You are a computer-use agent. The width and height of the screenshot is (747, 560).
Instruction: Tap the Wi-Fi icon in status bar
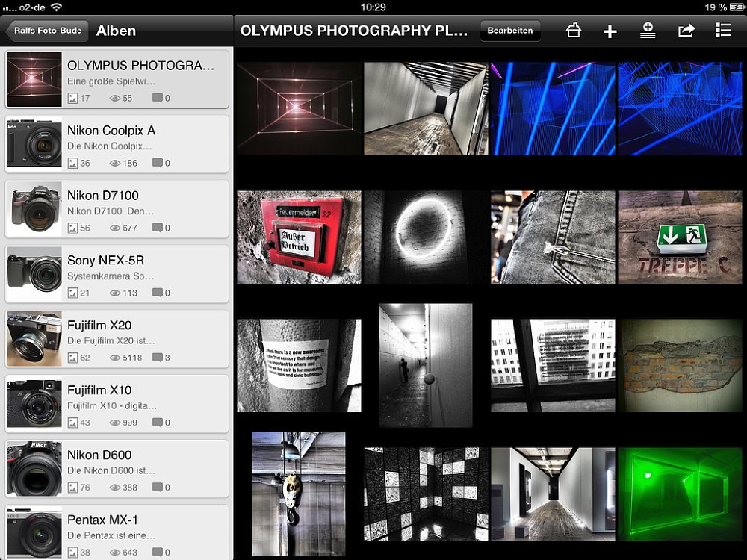[56, 7]
